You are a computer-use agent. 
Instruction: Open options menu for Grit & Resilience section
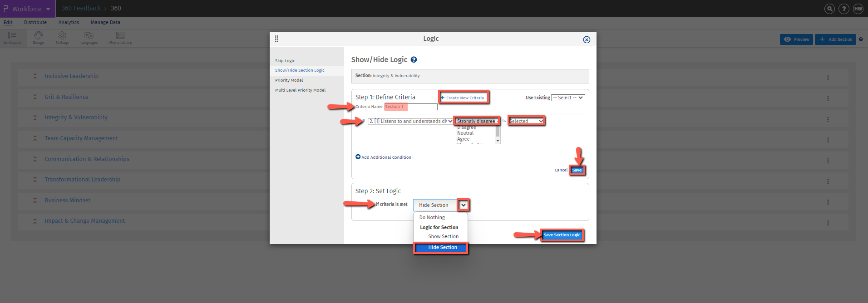pyautogui.click(x=828, y=98)
